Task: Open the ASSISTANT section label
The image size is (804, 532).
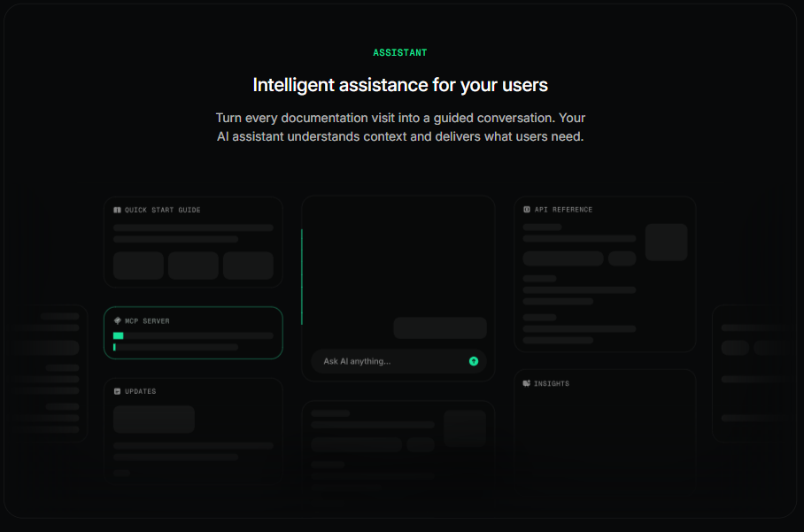Action: (x=399, y=52)
